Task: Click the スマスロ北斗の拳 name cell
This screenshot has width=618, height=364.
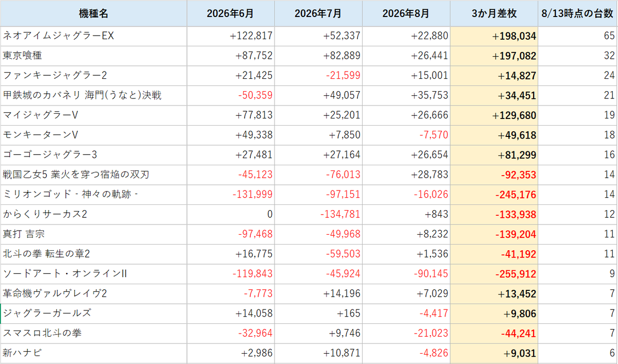Action: pos(93,334)
